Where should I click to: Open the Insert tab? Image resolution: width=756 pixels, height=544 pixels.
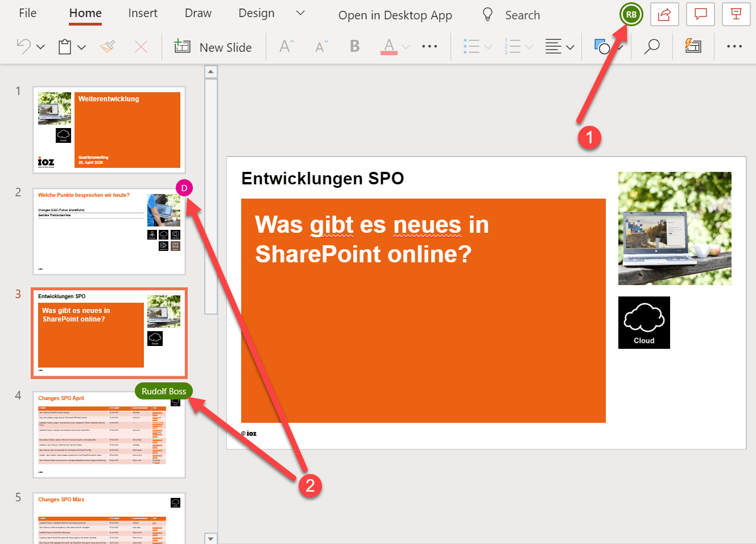(143, 13)
